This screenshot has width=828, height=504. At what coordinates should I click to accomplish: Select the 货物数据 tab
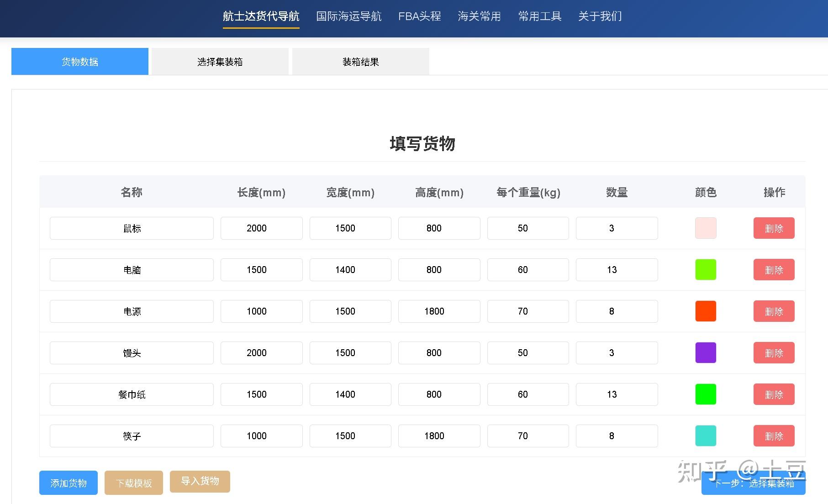click(x=80, y=61)
